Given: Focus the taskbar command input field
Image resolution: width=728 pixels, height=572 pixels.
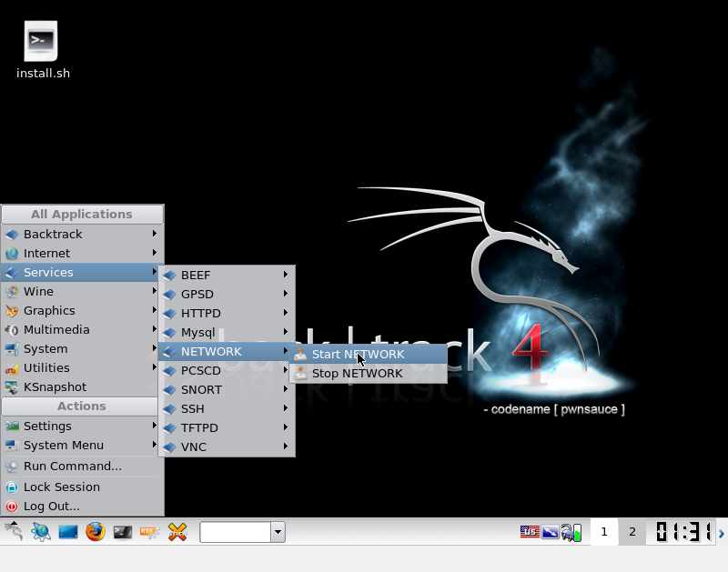Looking at the screenshot, I should (x=236, y=532).
